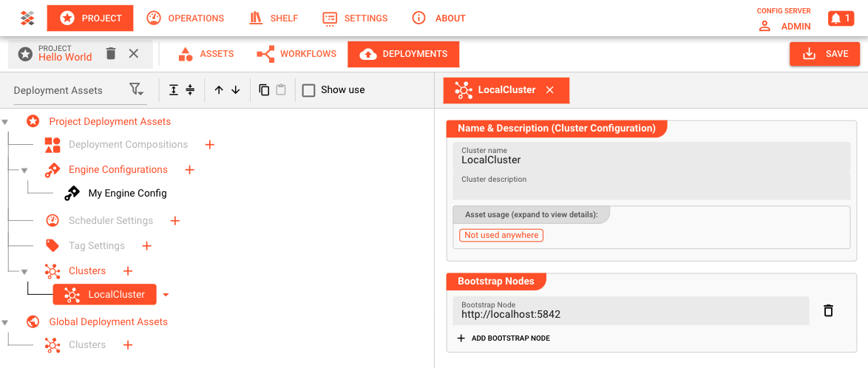Screen dimensions: 868x368
Task: Delete the Hello World project with trash icon
Action: click(x=111, y=53)
